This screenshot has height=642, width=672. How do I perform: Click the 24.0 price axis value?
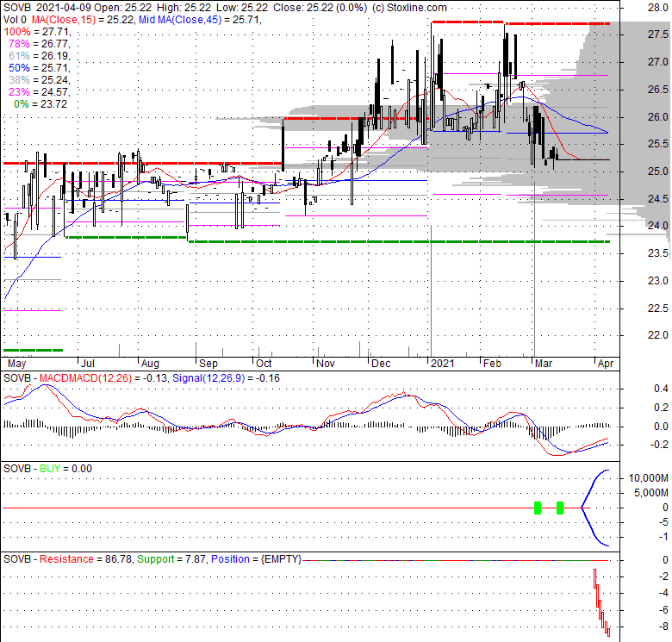[x=658, y=226]
